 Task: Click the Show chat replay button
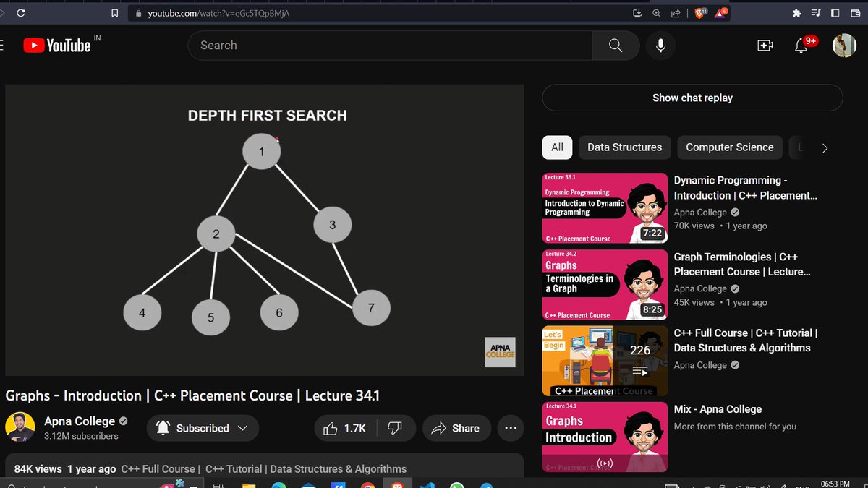(x=692, y=98)
